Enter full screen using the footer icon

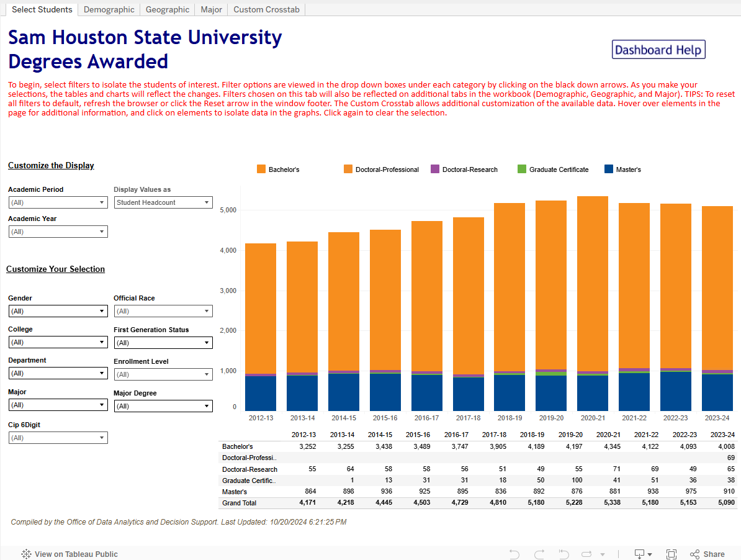tap(671, 554)
